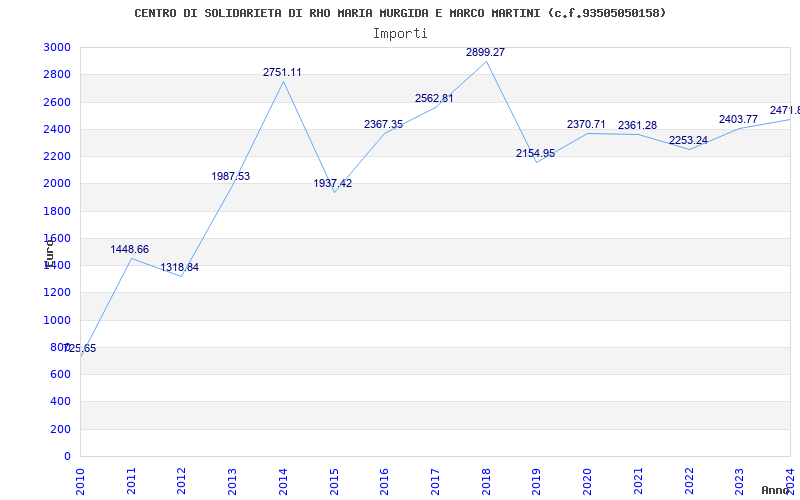Click y-axis value 600

pyautogui.click(x=61, y=374)
